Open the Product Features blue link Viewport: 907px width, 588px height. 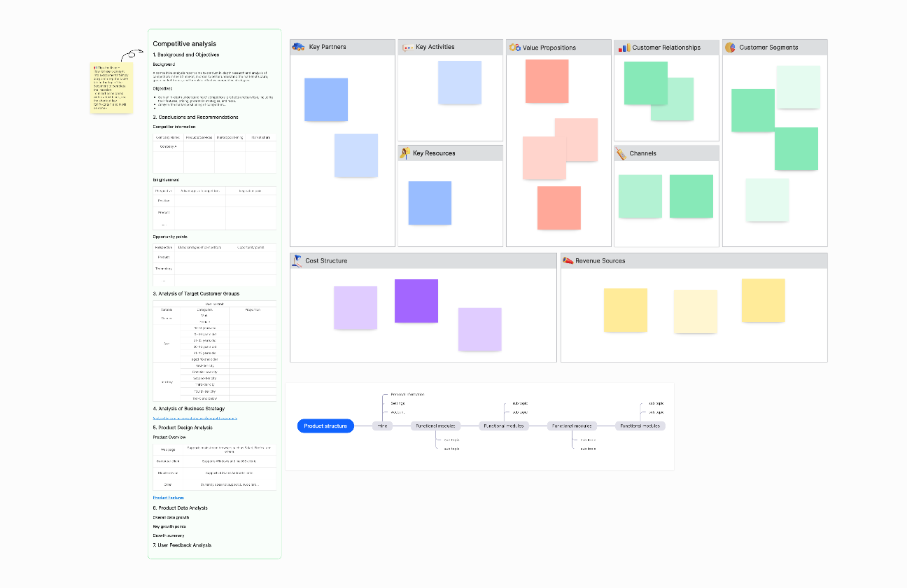tap(169, 498)
